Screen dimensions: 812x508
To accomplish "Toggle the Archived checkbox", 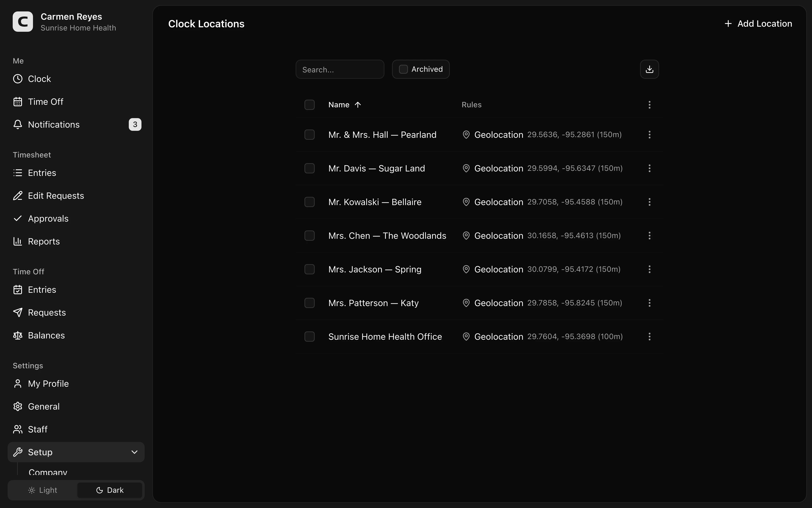I will (x=403, y=69).
